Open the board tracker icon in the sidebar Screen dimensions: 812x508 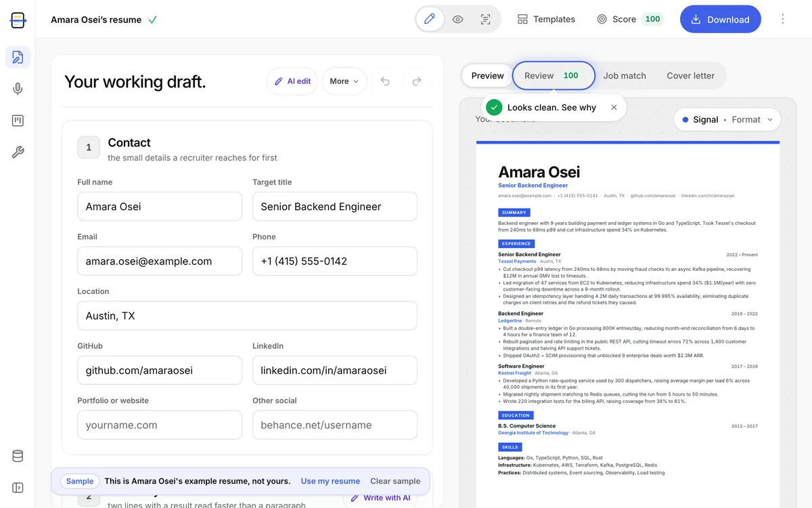[18, 121]
